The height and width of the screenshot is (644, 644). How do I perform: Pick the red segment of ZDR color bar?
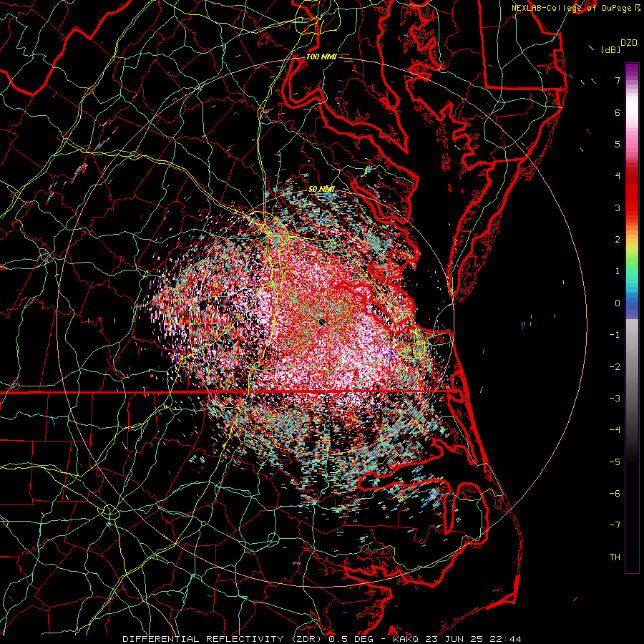click(632, 193)
